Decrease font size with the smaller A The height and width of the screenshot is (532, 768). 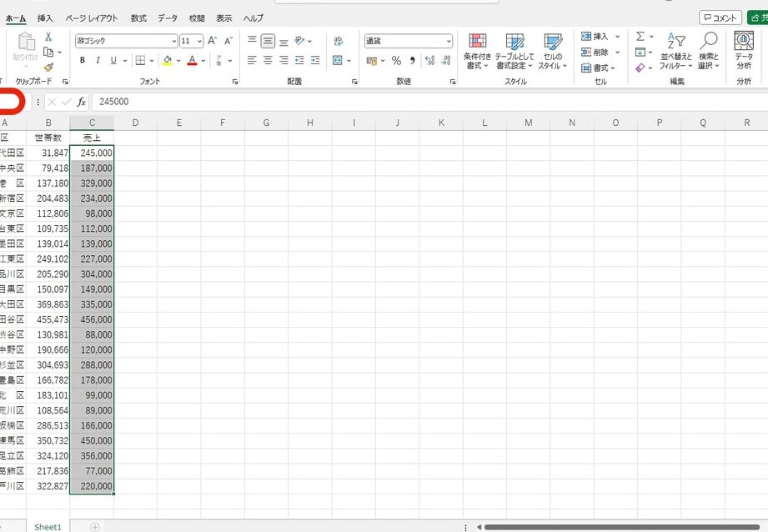click(x=228, y=41)
